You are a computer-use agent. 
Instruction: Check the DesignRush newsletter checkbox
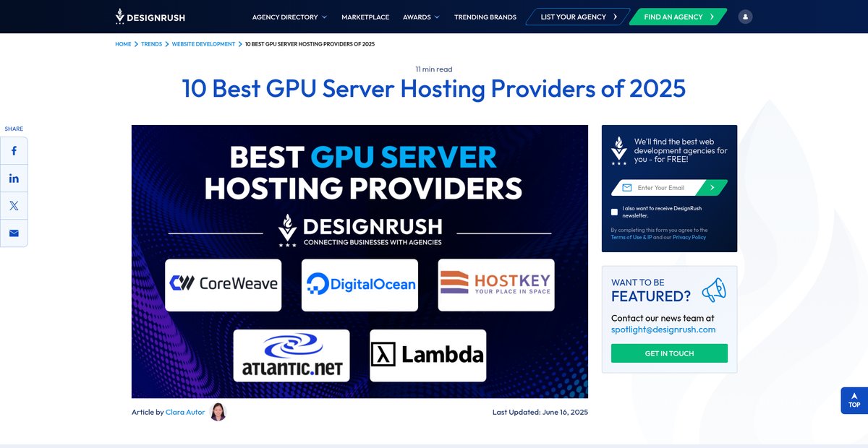(615, 212)
